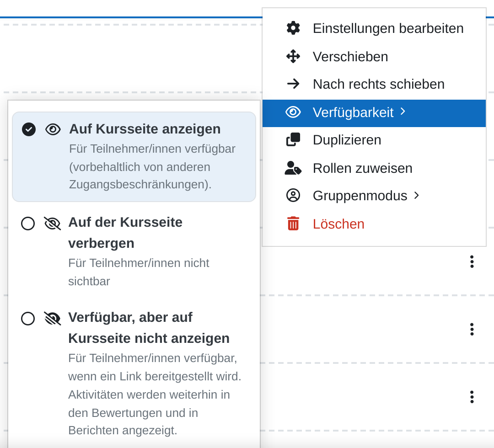Click the user circle icon beside Gruppenmodus

pos(293,195)
